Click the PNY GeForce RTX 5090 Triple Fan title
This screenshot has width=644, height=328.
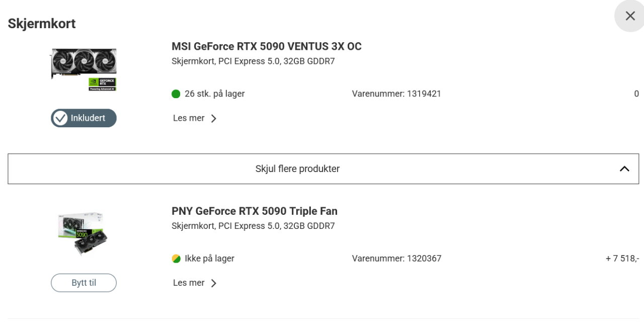255,211
